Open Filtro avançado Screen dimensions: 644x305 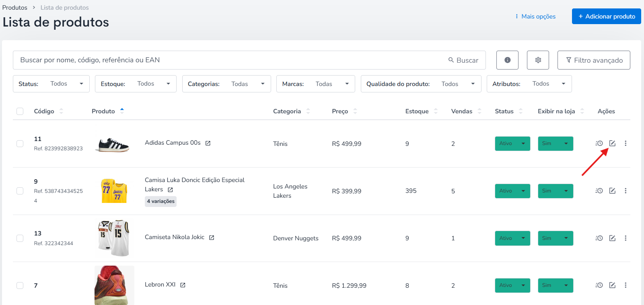(594, 60)
